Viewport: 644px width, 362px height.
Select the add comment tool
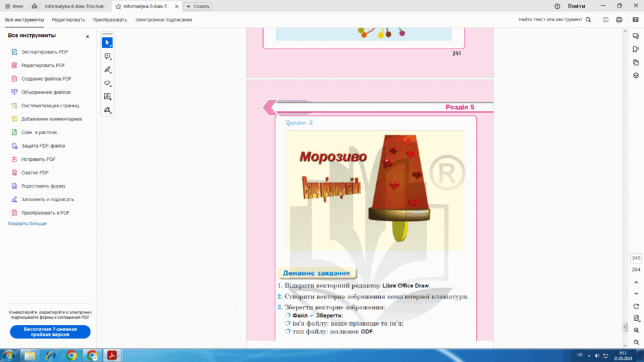(x=107, y=56)
